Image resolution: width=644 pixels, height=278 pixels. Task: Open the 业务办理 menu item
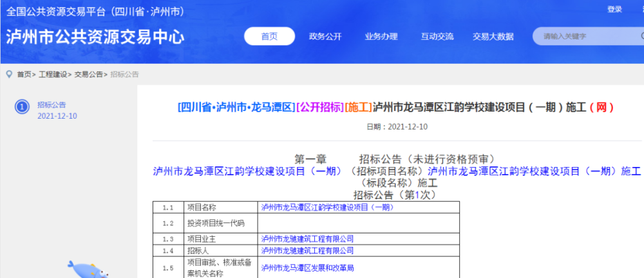381,36
